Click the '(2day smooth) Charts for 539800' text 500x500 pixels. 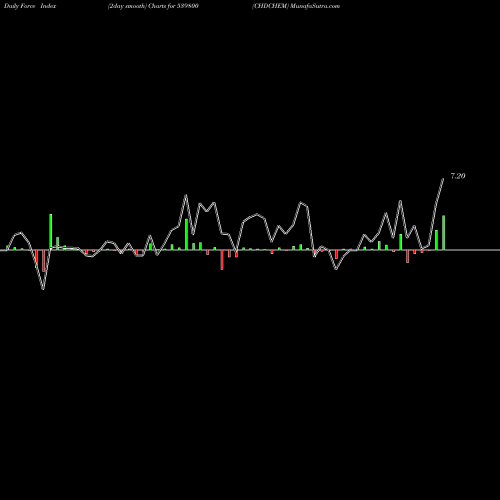click(x=153, y=6)
